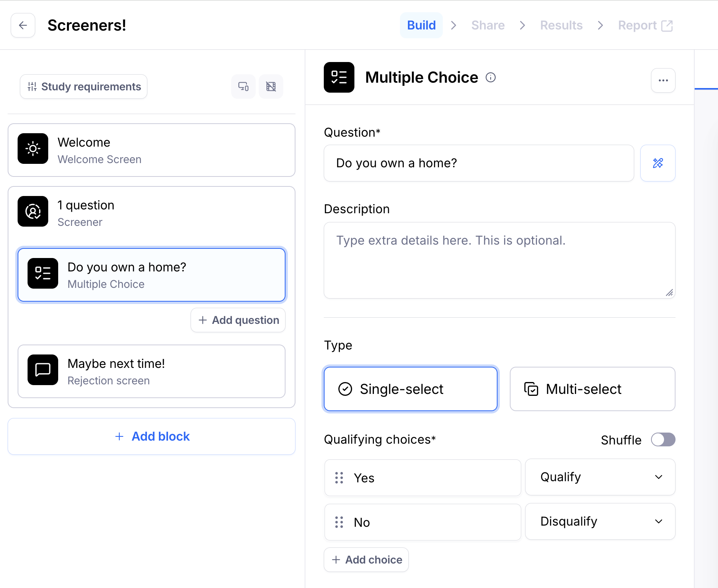Click the back arrow button

(x=23, y=25)
